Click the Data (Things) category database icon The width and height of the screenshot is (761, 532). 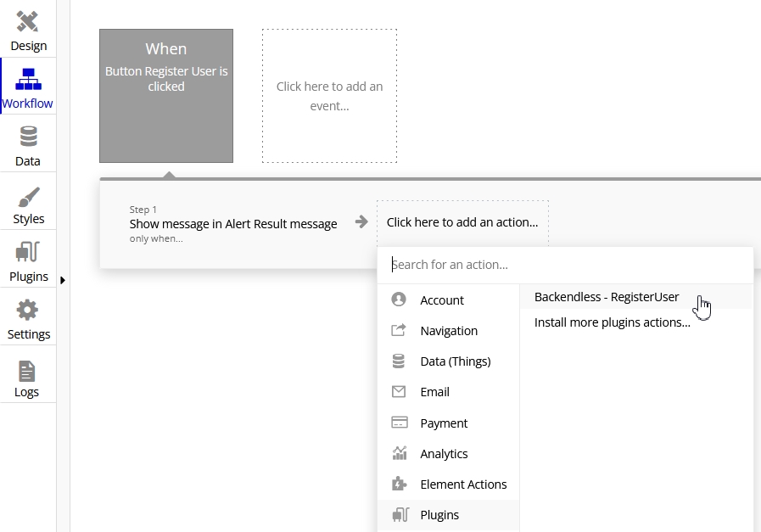pyautogui.click(x=399, y=361)
